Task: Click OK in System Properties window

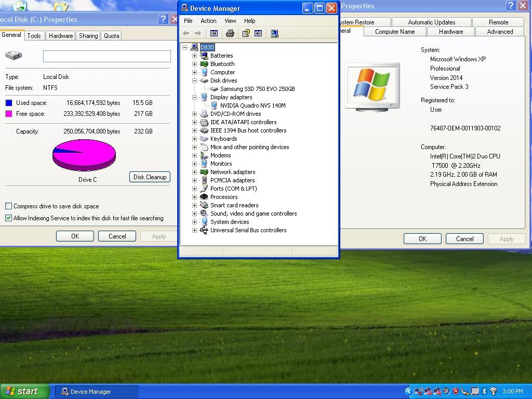Action: 422,239
